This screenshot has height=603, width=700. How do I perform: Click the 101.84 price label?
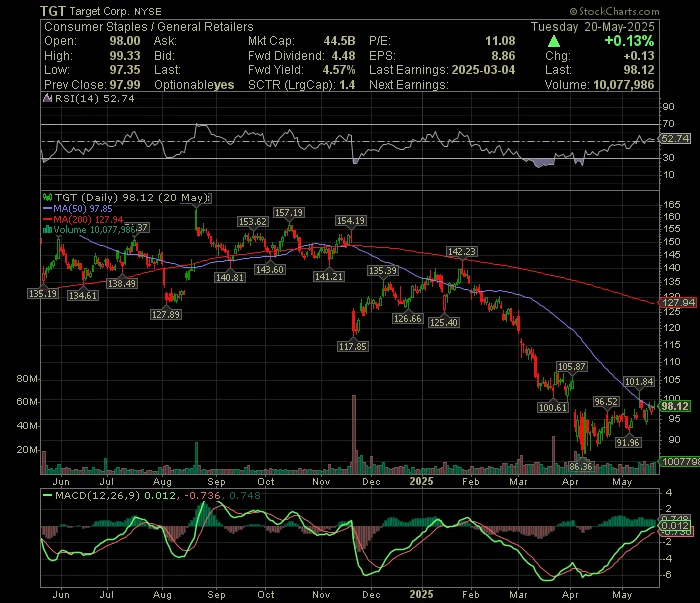[639, 382]
